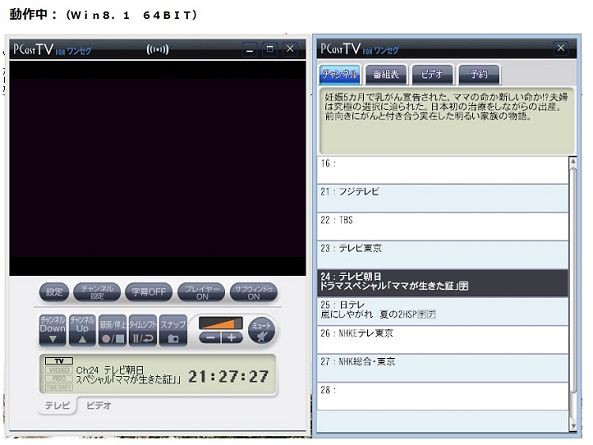Screen dimensions: 593x445
Task: Click the Channel Down button
Action: pos(53,330)
